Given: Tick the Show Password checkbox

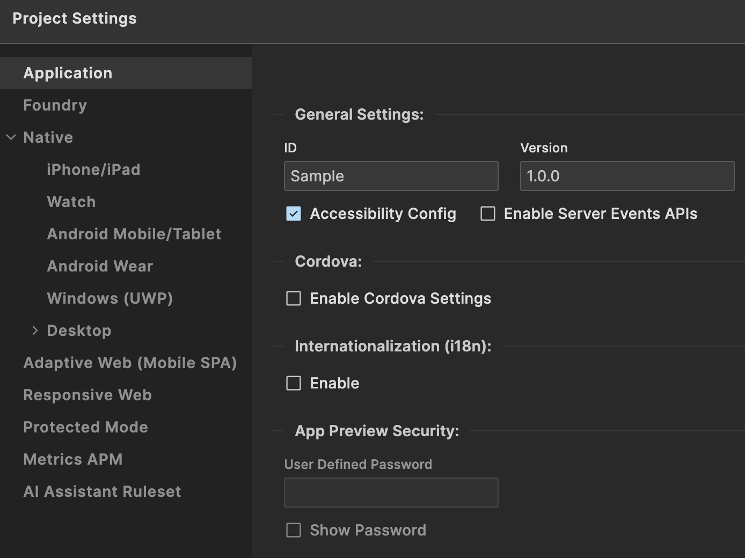Looking at the screenshot, I should click(294, 530).
